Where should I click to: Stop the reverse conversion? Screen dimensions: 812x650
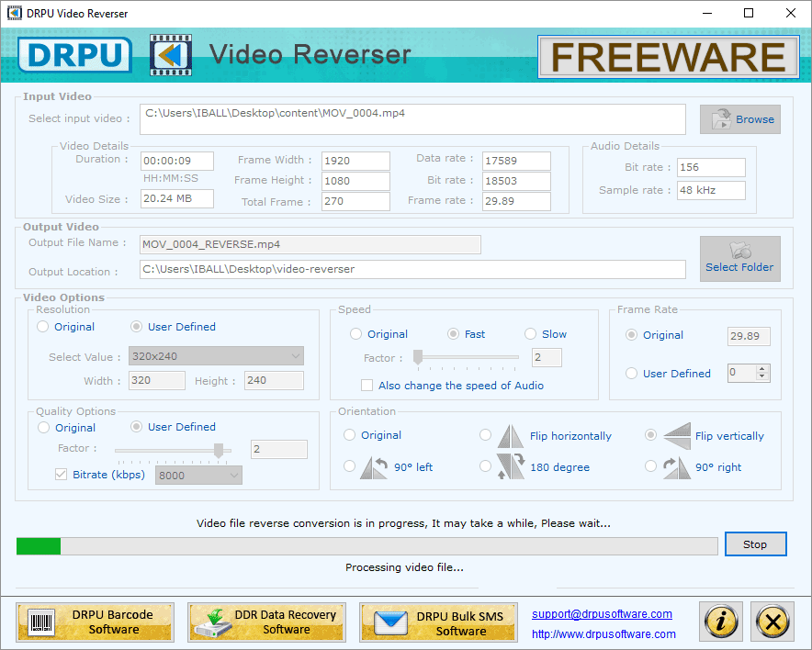(755, 544)
